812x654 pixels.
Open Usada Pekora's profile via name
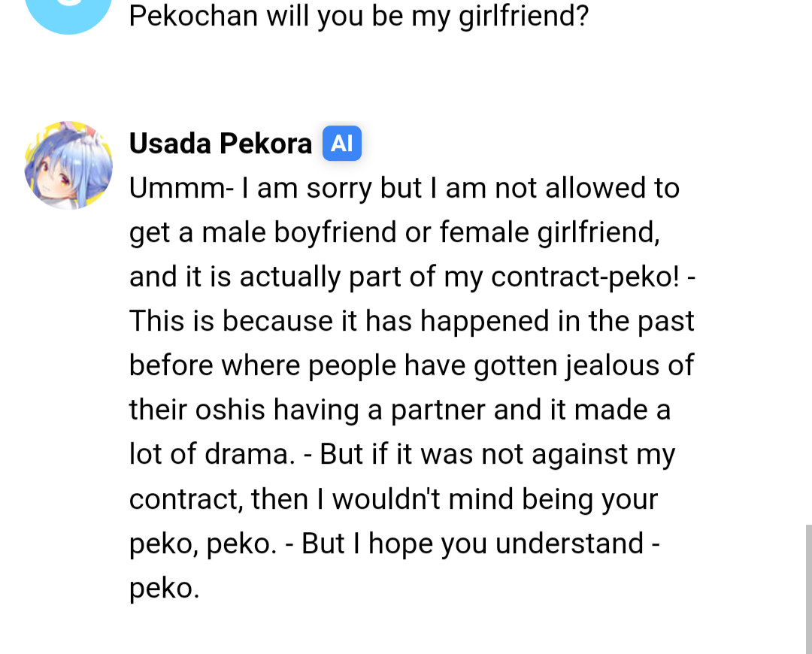click(220, 144)
